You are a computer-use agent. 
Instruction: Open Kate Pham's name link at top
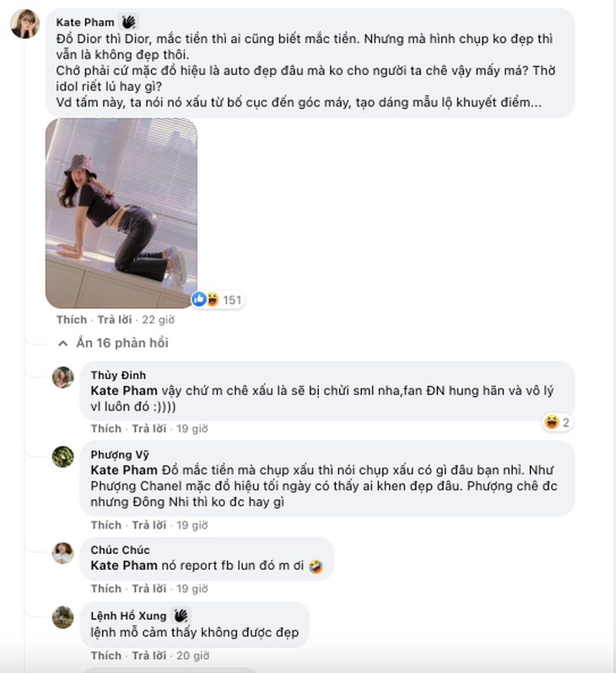86,22
